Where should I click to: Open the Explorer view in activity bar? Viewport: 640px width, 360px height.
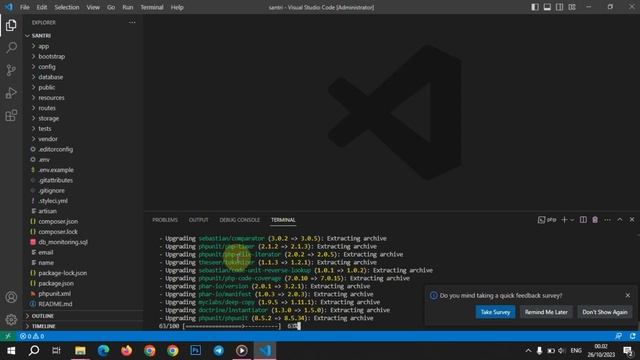(11, 25)
